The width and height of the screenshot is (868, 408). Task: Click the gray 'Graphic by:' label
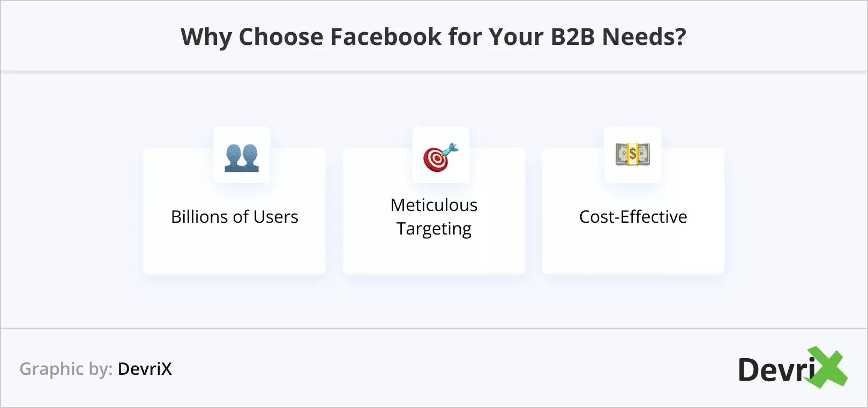click(66, 369)
